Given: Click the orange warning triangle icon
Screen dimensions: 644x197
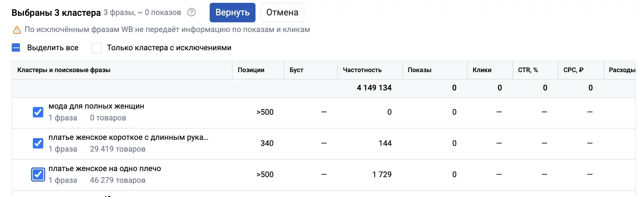Looking at the screenshot, I should [17, 30].
